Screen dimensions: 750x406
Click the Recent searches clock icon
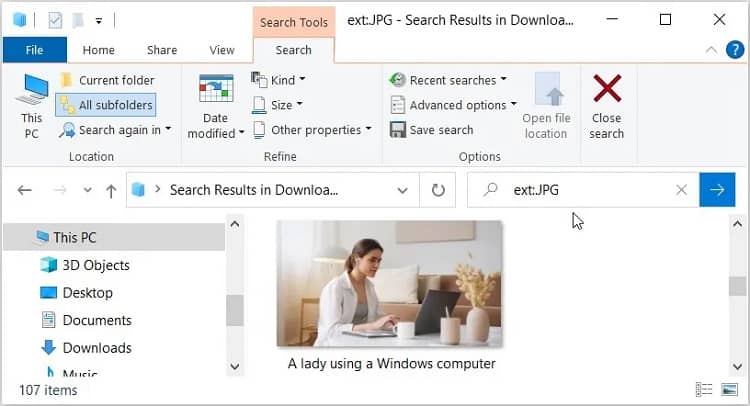coord(397,80)
